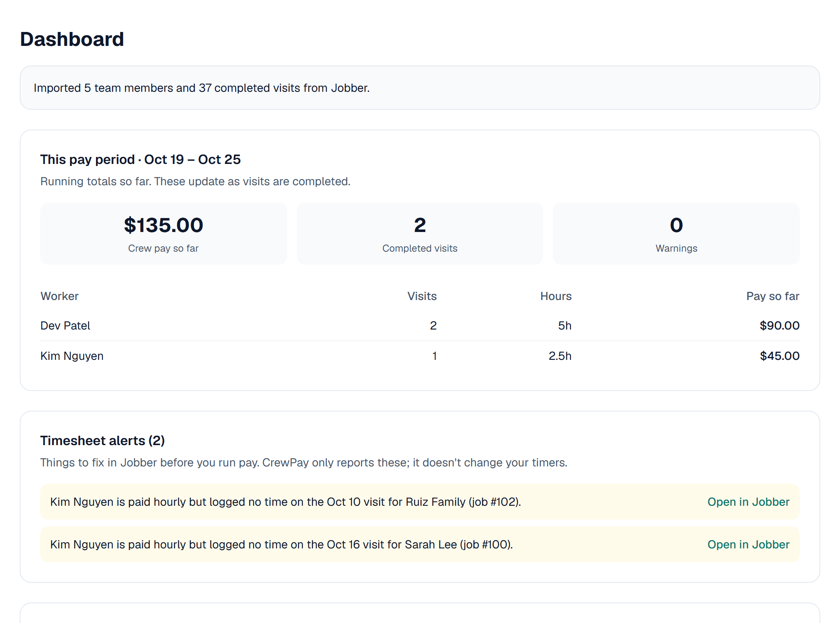The image size is (840, 623).
Task: Click Kim Nguyen's 2.5h hours value
Action: 560,356
